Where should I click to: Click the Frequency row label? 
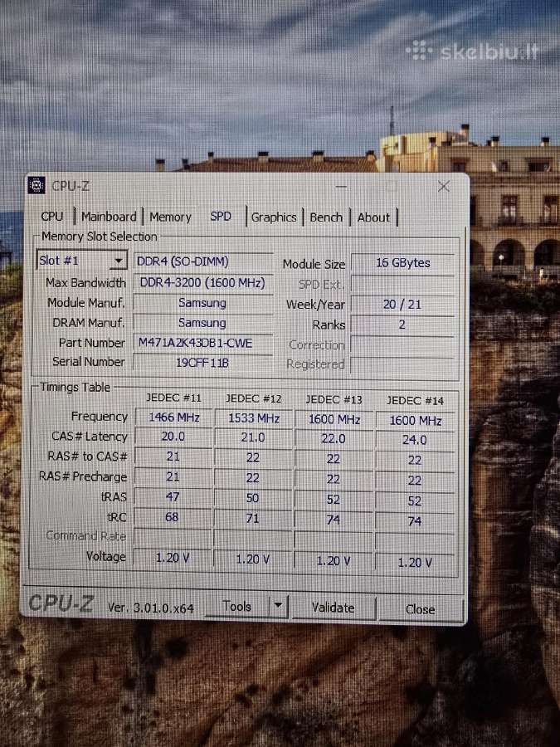[99, 417]
